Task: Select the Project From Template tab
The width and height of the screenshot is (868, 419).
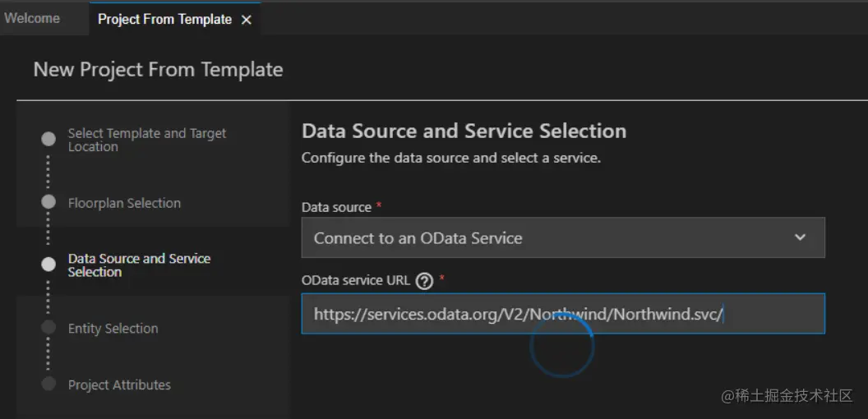Action: (x=164, y=19)
